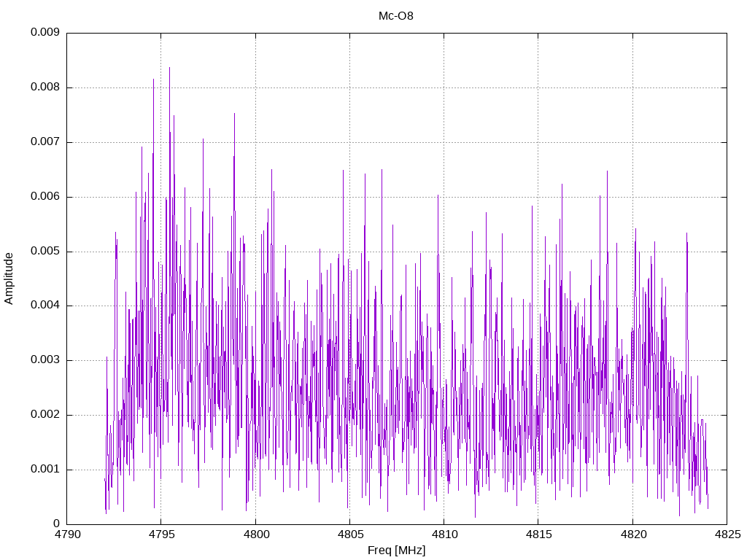Select the 4805 x-axis tick label
Viewport: 747px width, 560px height.
point(349,535)
